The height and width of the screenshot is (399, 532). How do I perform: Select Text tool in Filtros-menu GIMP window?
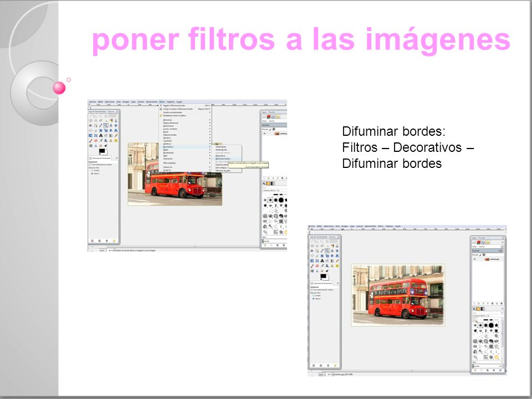101,135
